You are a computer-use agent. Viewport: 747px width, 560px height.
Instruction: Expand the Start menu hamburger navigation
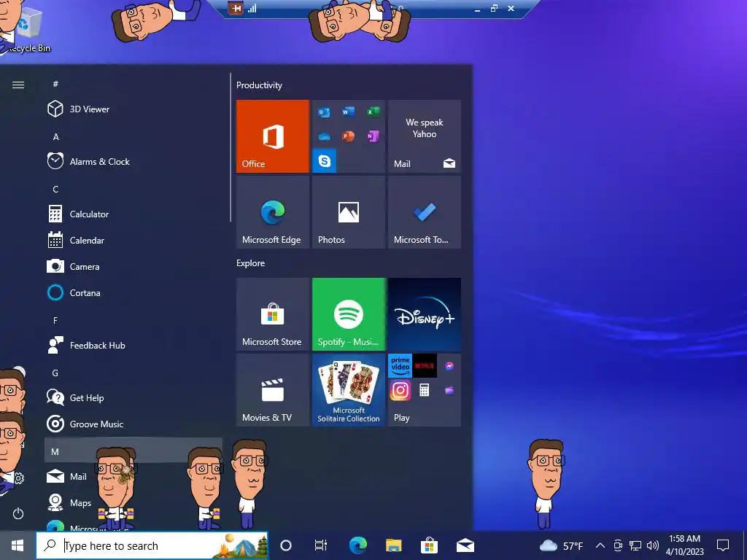18,85
